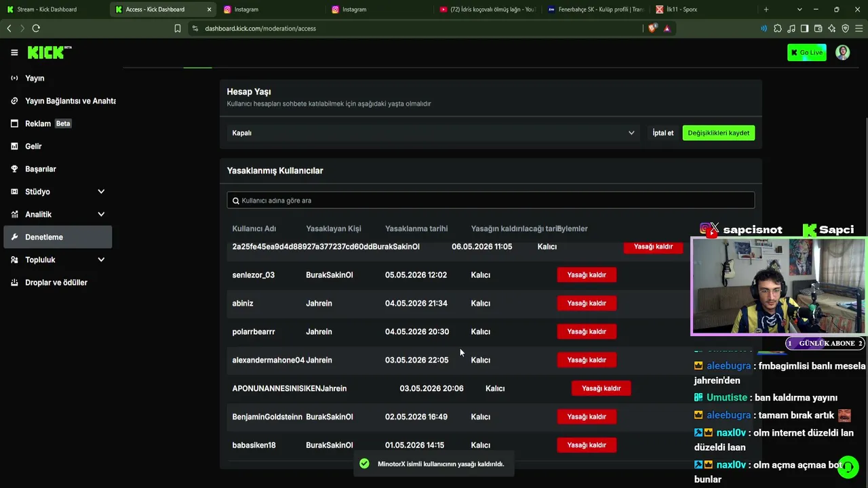This screenshot has height=488, width=868.
Task: Click the Reklam ad icon
Action: [x=14, y=123]
